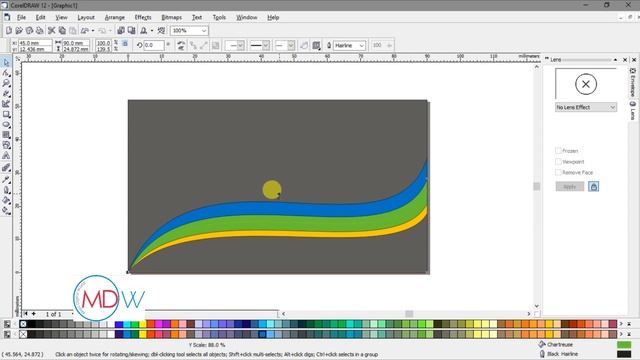The image size is (640, 360).
Task: Collapse the Lens docker with the arrow
Action: coord(616,60)
